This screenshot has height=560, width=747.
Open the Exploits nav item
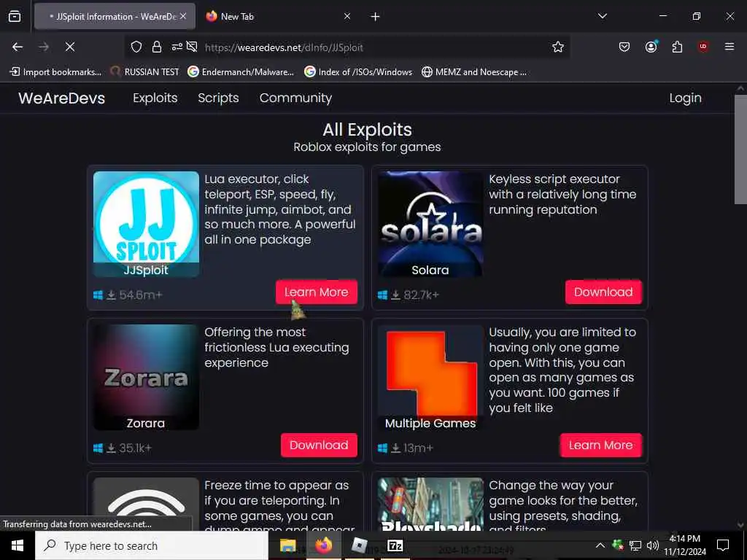click(x=155, y=98)
